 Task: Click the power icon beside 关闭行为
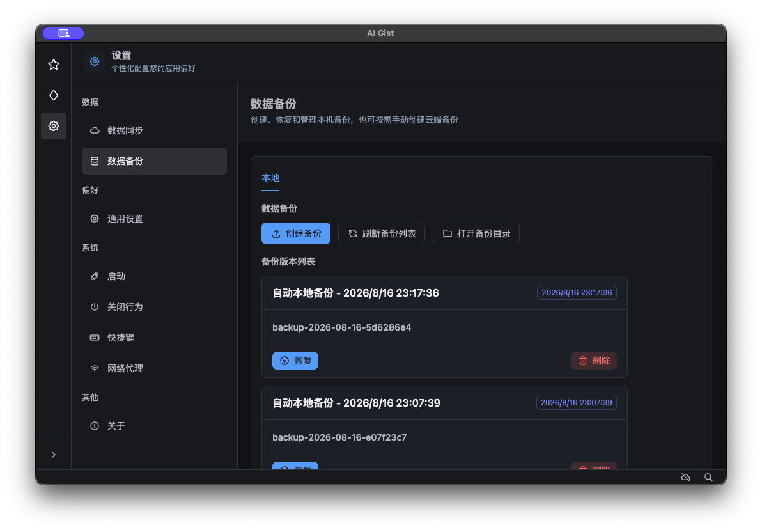coord(95,307)
